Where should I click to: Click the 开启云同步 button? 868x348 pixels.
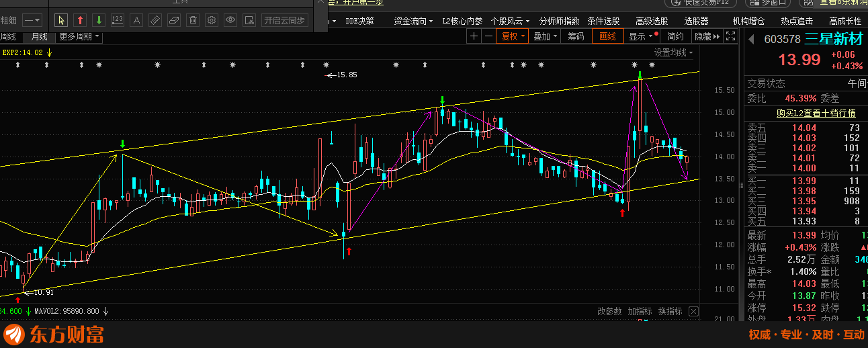point(285,20)
